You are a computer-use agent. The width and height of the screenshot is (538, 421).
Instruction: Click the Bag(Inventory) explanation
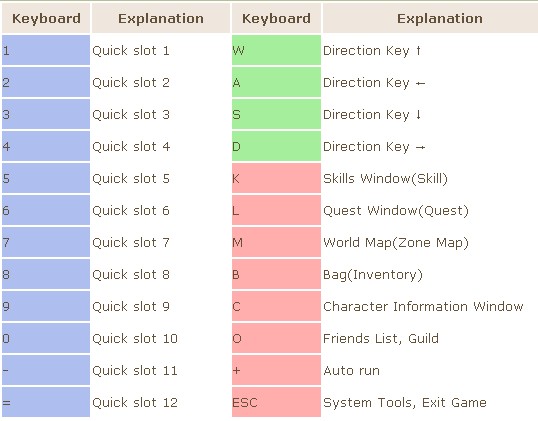(373, 275)
